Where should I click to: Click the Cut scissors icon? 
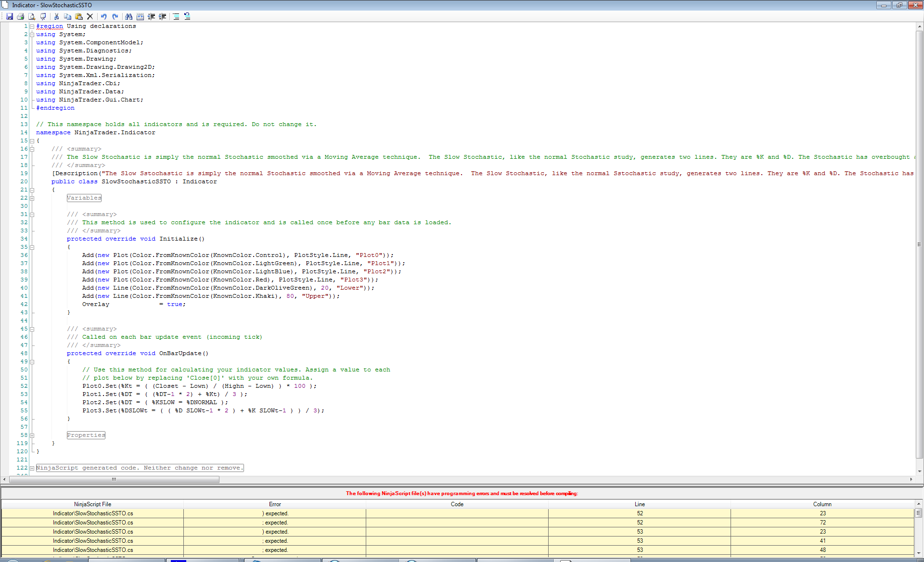56,16
